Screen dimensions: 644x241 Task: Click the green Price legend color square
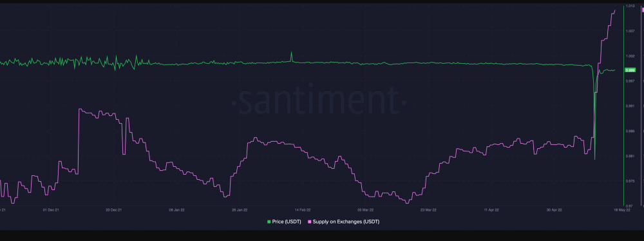269,222
